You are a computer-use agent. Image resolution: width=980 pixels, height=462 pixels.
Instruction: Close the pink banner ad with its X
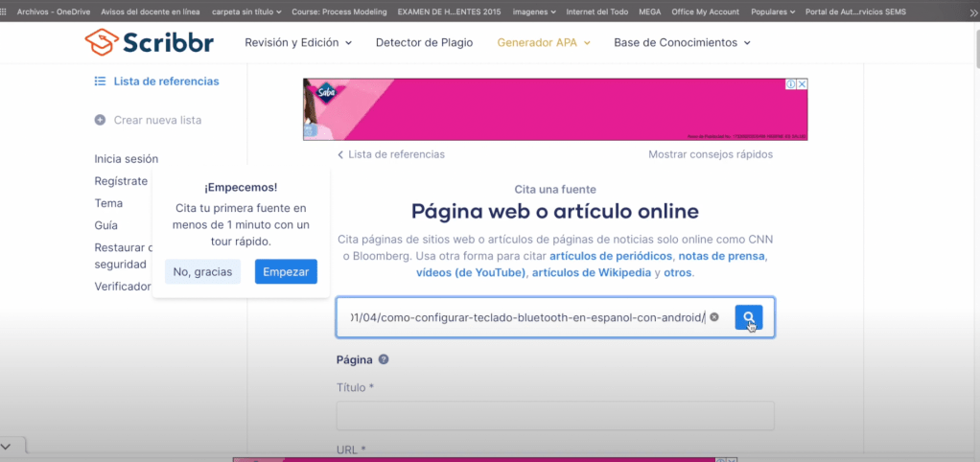802,84
